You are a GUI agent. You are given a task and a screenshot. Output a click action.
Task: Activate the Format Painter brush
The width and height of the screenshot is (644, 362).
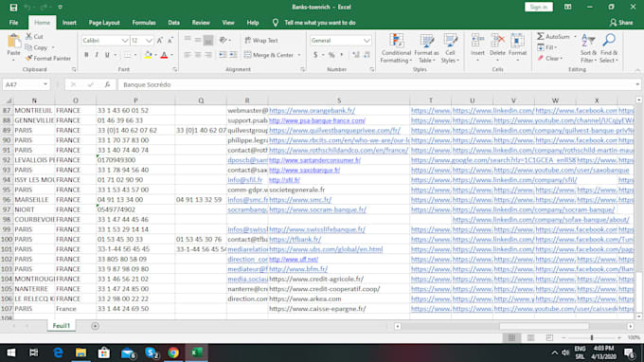tap(28, 59)
